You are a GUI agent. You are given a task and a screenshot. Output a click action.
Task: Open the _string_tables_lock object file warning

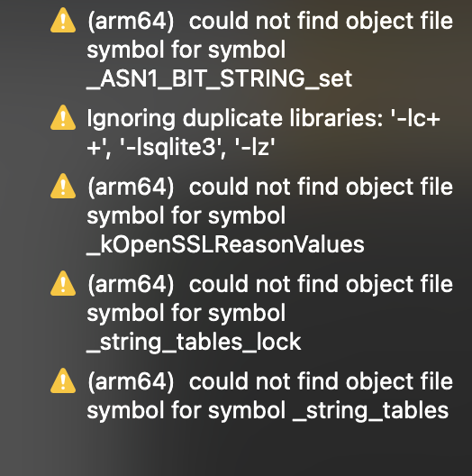pyautogui.click(x=252, y=313)
